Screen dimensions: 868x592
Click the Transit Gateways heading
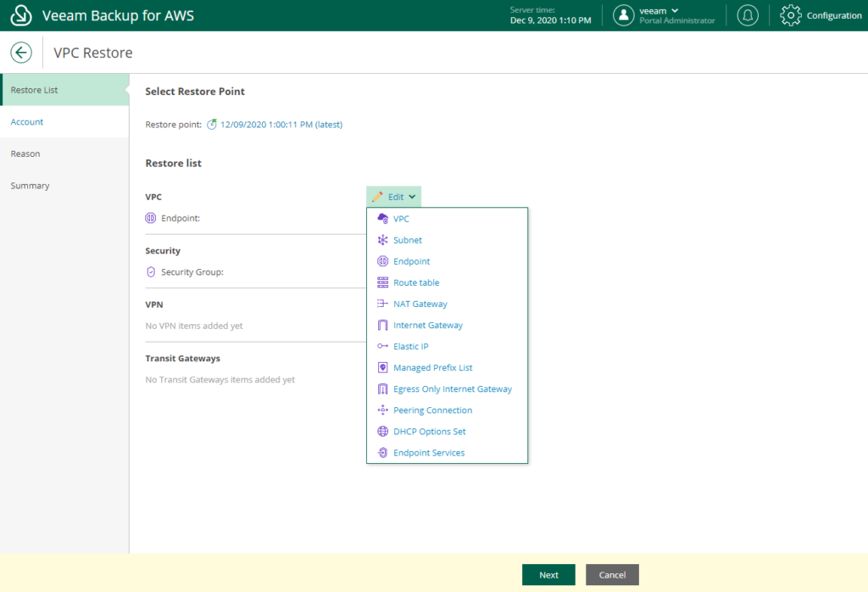(183, 358)
